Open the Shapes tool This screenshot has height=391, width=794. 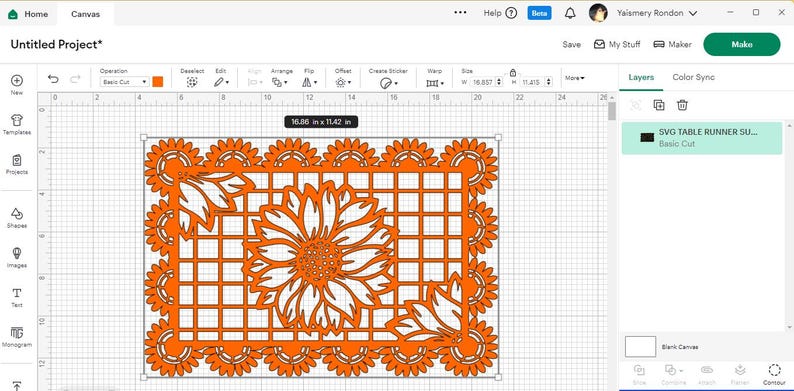[x=17, y=218]
